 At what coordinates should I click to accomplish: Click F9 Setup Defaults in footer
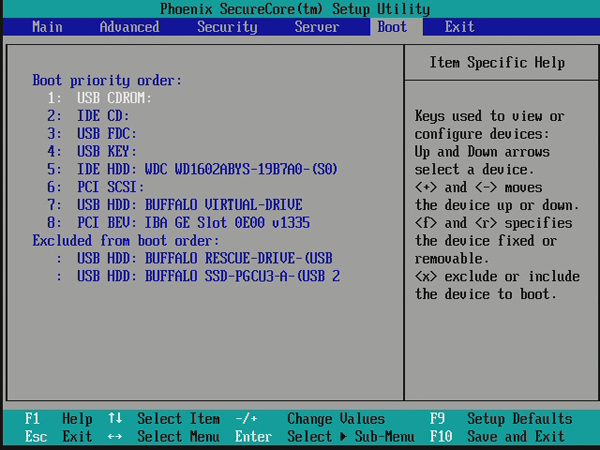501,419
